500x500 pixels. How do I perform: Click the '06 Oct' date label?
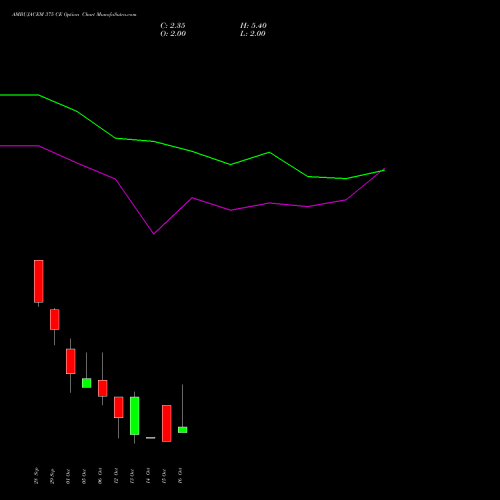100,476
